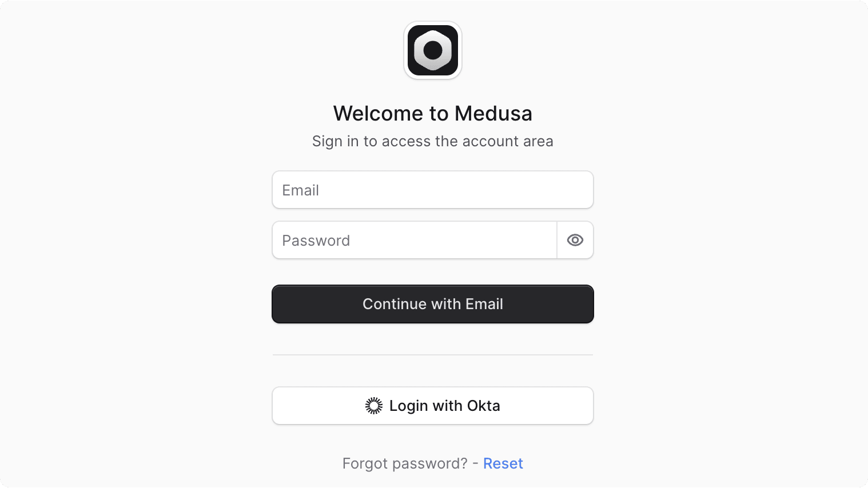This screenshot has height=488, width=868.
Task: Click the Continue with Email button
Action: 433,304
